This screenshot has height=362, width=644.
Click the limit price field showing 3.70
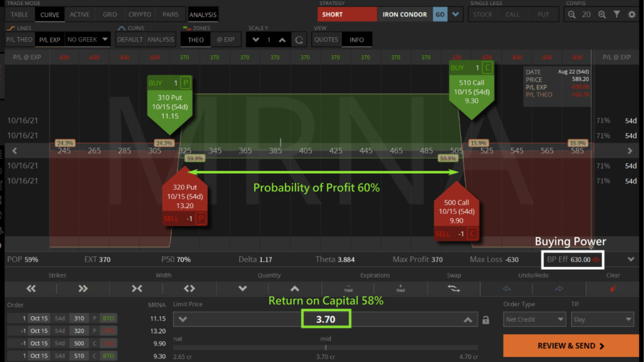click(326, 319)
